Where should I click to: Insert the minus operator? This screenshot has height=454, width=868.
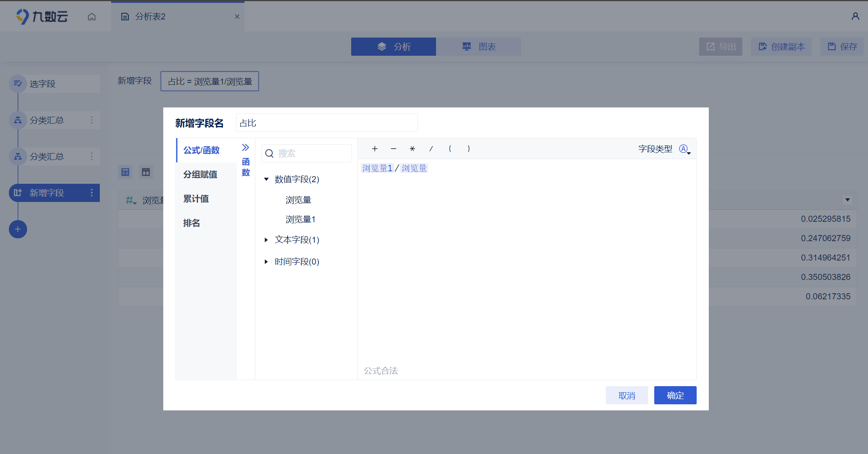(x=394, y=149)
